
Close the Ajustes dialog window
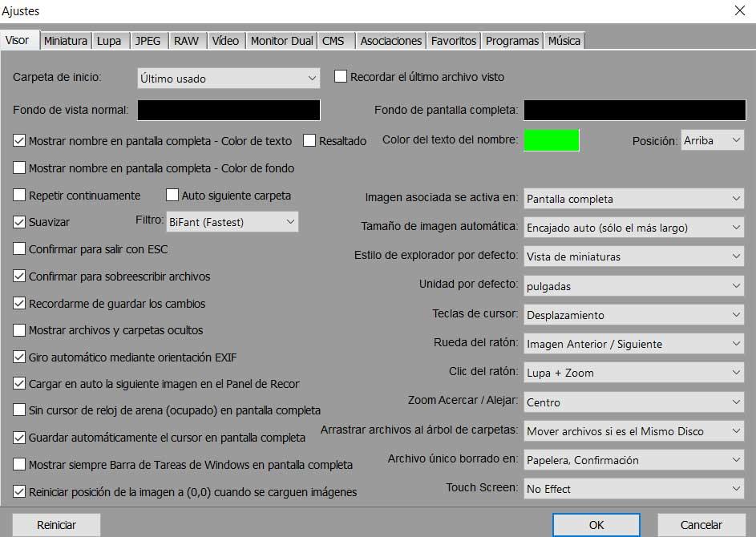point(738,11)
